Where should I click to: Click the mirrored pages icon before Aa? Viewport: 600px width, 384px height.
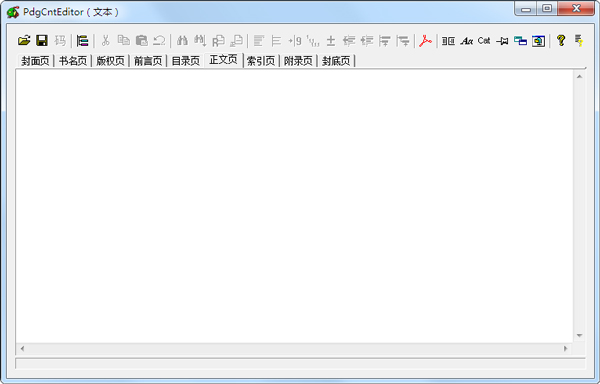448,41
